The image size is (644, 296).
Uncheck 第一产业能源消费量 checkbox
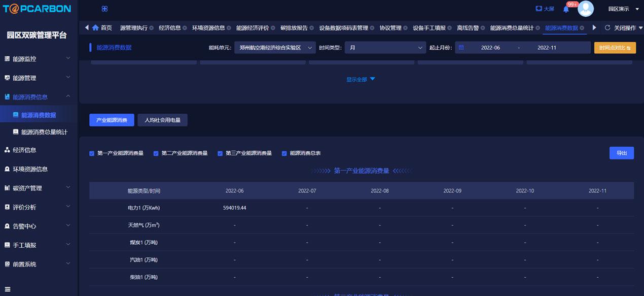pyautogui.click(x=92, y=153)
